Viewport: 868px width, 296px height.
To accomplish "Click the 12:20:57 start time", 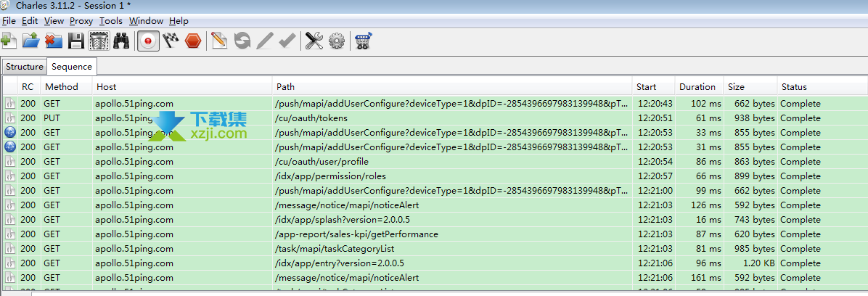I will pyautogui.click(x=655, y=176).
